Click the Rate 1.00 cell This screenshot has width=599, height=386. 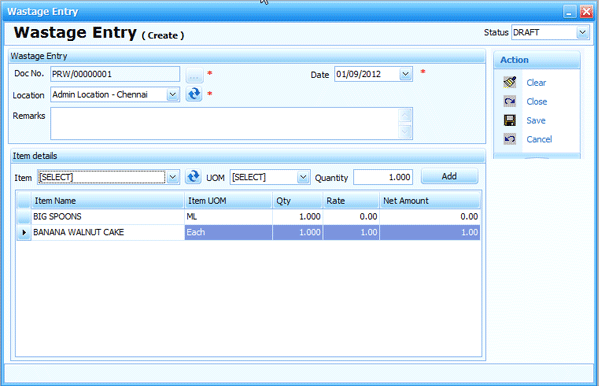click(x=351, y=232)
